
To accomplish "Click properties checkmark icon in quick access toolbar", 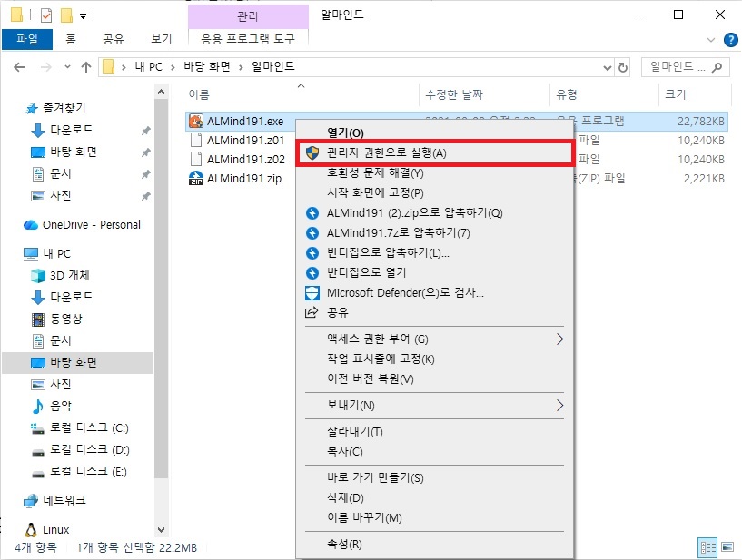I will [x=46, y=15].
